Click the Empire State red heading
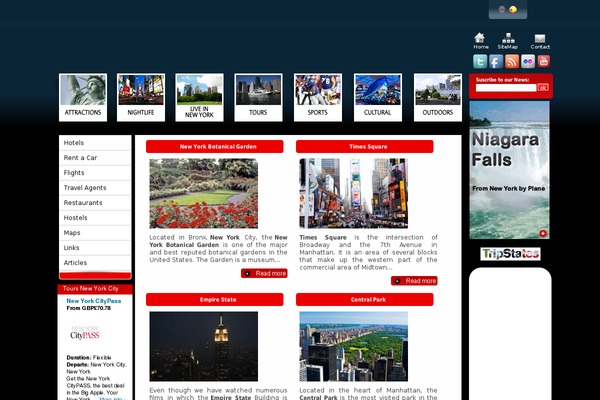Image resolution: width=600 pixels, height=400 pixels. (x=215, y=300)
